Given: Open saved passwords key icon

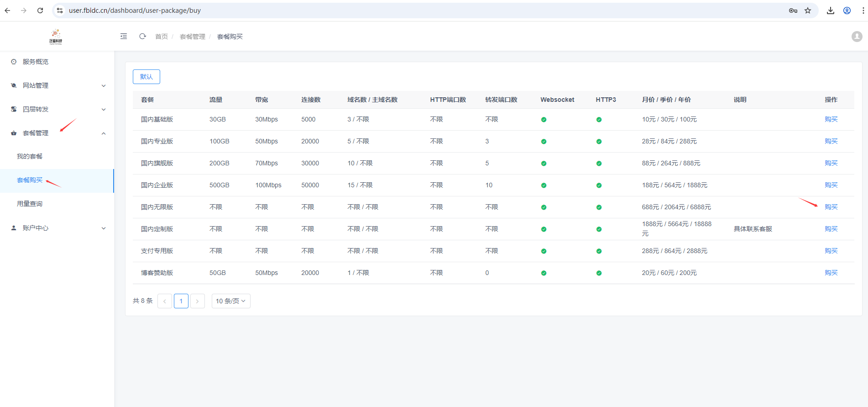Looking at the screenshot, I should point(793,11).
